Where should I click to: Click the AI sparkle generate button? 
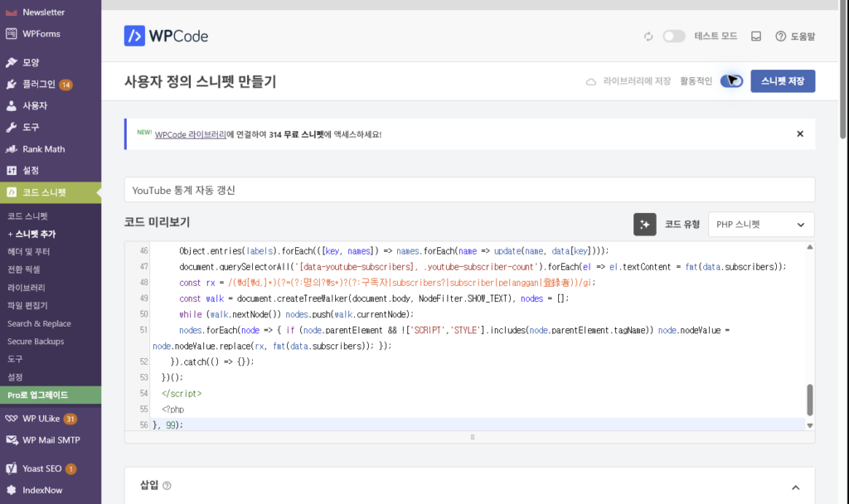point(644,224)
